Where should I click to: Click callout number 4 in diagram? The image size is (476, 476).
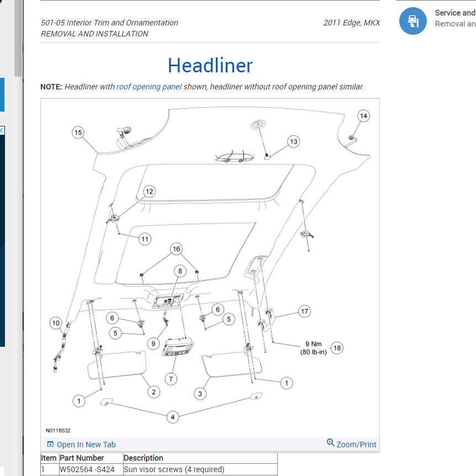173,417
